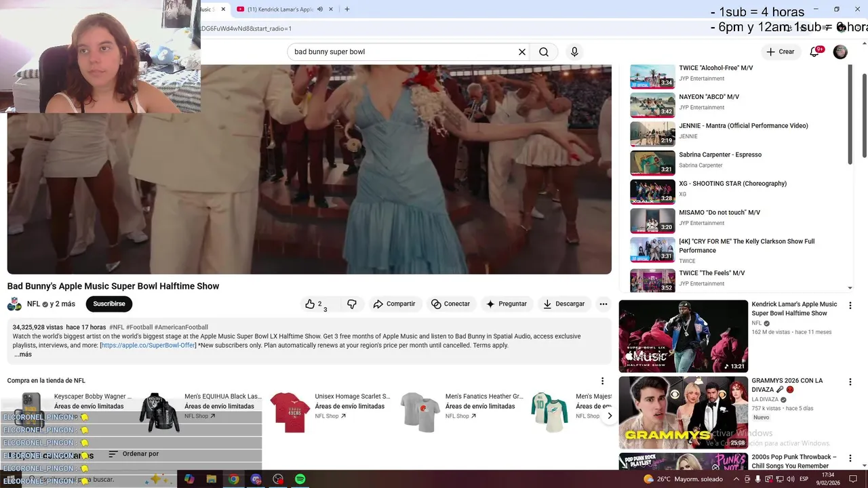Show hidden system tray icons chevron

[736, 479]
